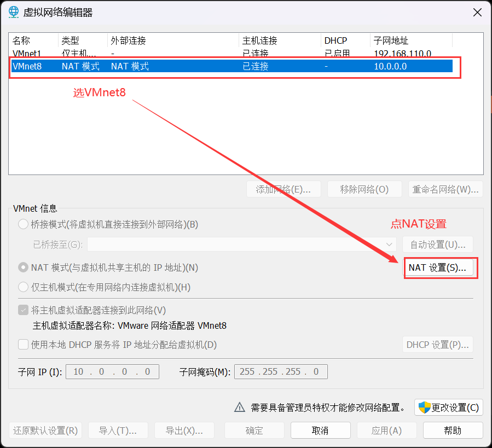Viewport: 492px width, 448px height.
Task: Open DHCP 设置(P)... button
Action: pyautogui.click(x=438, y=345)
